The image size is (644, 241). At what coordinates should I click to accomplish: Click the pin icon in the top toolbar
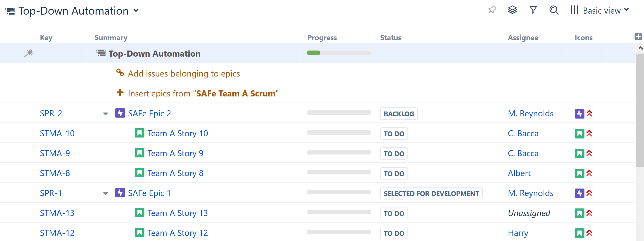tap(492, 10)
